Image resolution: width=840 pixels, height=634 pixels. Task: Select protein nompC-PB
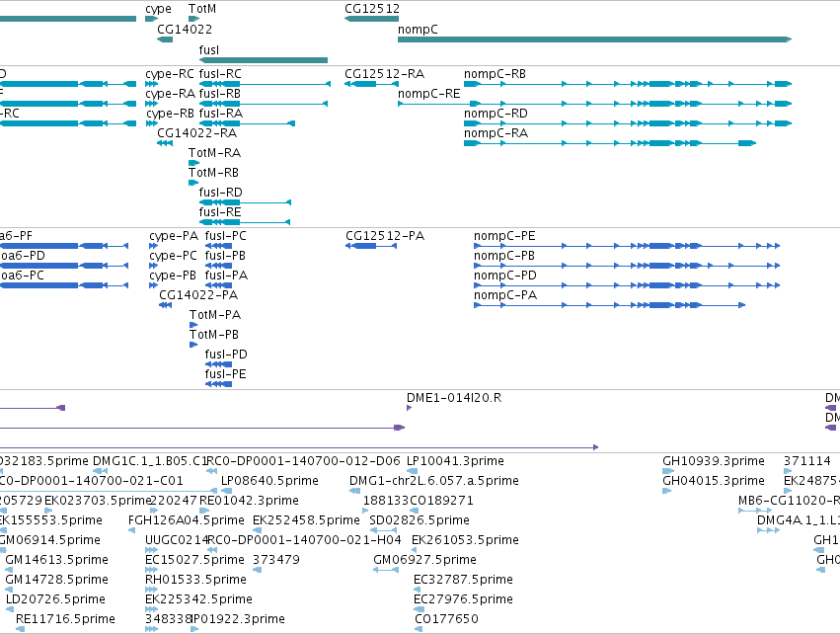tap(627, 266)
